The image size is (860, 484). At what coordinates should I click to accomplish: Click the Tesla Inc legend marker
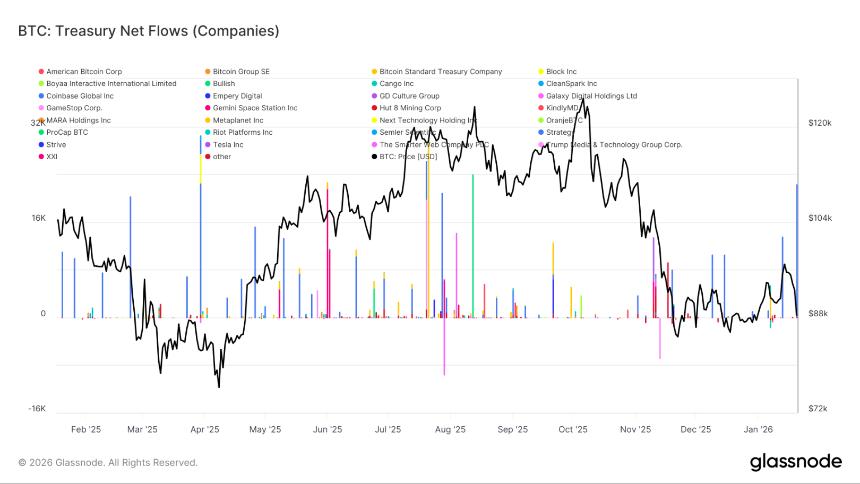pyautogui.click(x=207, y=144)
